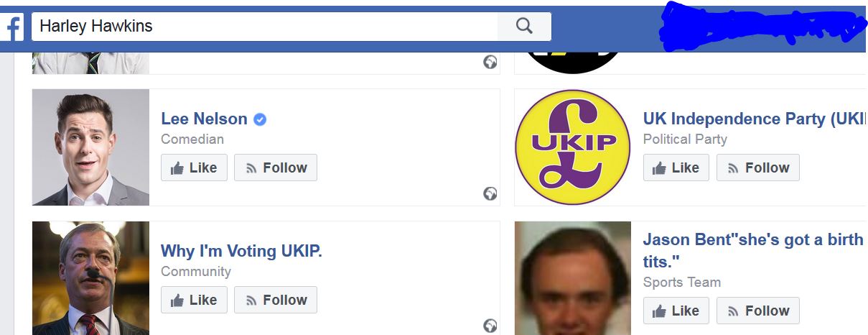Open the Why I'm Voting UKIP. link
The image size is (868, 335).
pyautogui.click(x=241, y=252)
